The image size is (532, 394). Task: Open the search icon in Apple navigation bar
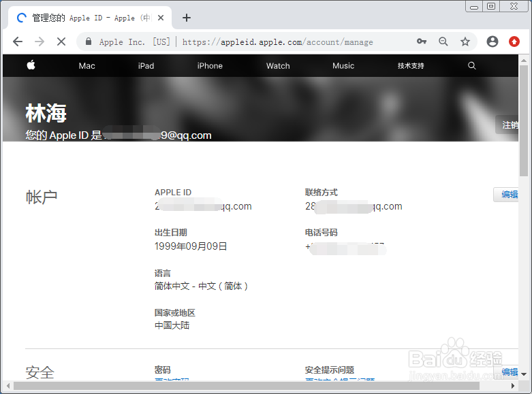click(x=471, y=65)
